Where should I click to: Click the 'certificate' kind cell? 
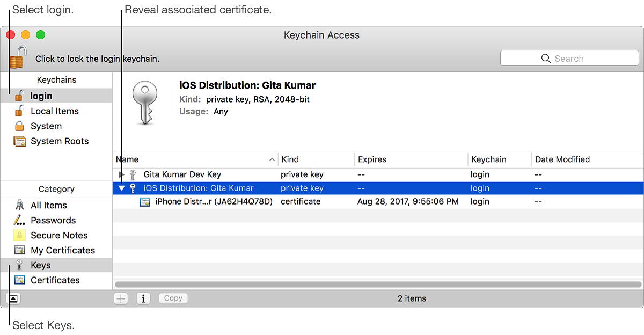pos(301,202)
